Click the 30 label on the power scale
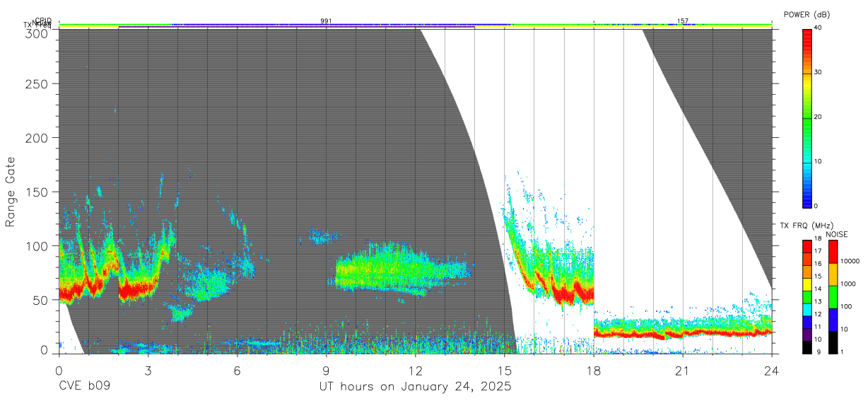The height and width of the screenshot is (401, 868). [819, 72]
